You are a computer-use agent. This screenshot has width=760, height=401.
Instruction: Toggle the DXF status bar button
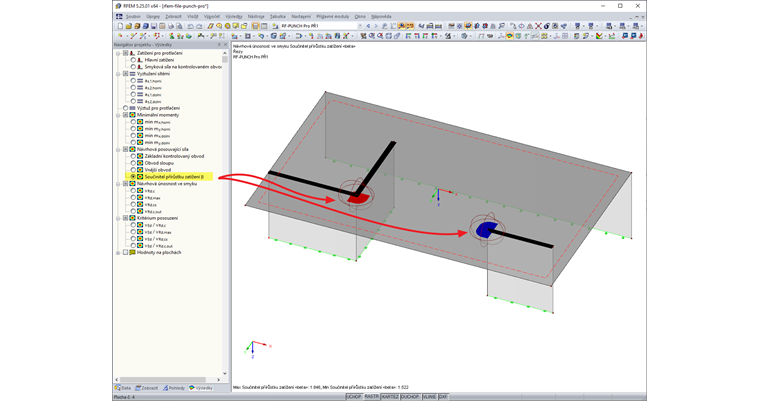(x=443, y=397)
